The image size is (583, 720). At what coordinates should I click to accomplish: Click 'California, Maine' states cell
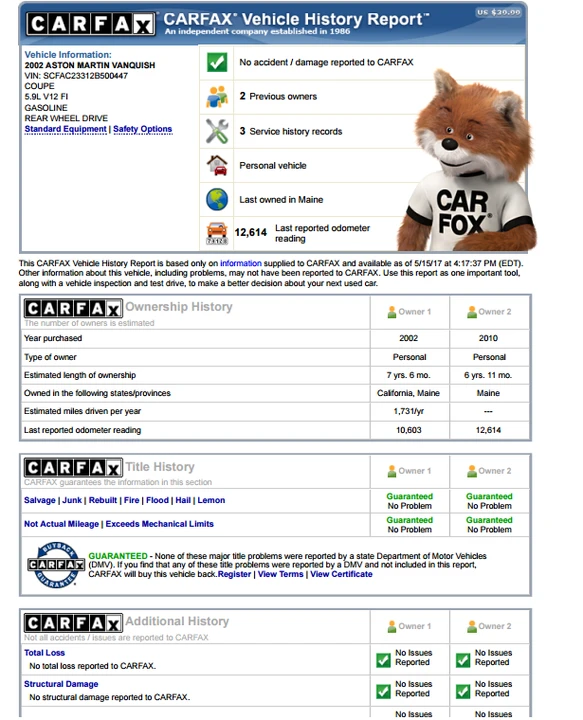(409, 393)
